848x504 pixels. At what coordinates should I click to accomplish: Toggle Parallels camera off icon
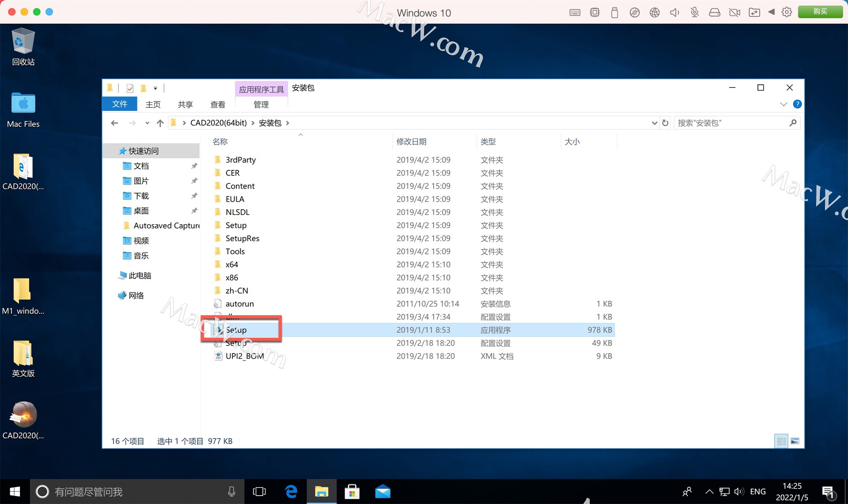click(x=734, y=12)
